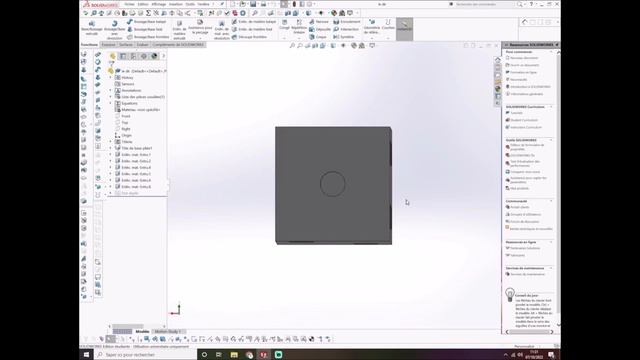Image resolution: width=640 pixels, height=360 pixels.
Task: Open Introduction à SOLIDWORKS link
Action: pyautogui.click(x=530, y=87)
